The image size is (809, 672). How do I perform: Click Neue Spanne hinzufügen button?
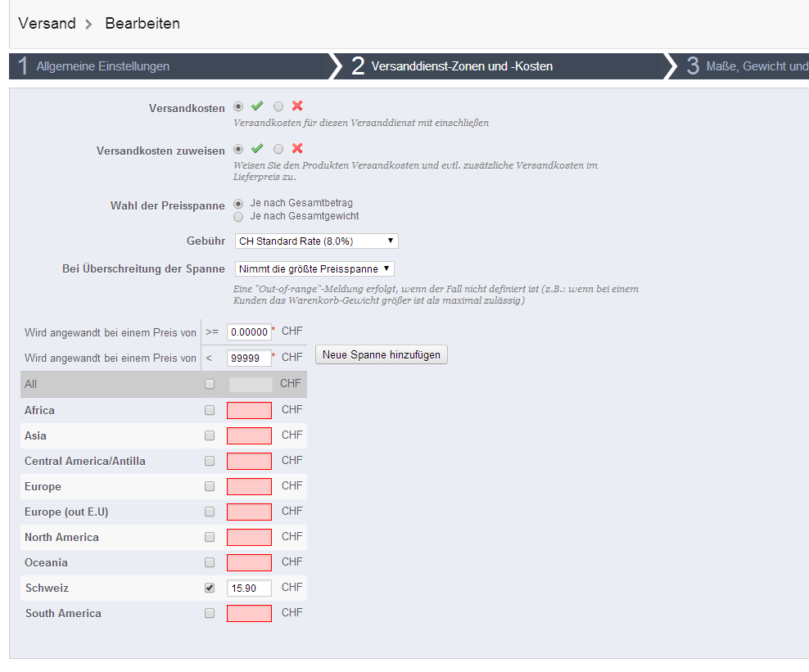coord(382,354)
